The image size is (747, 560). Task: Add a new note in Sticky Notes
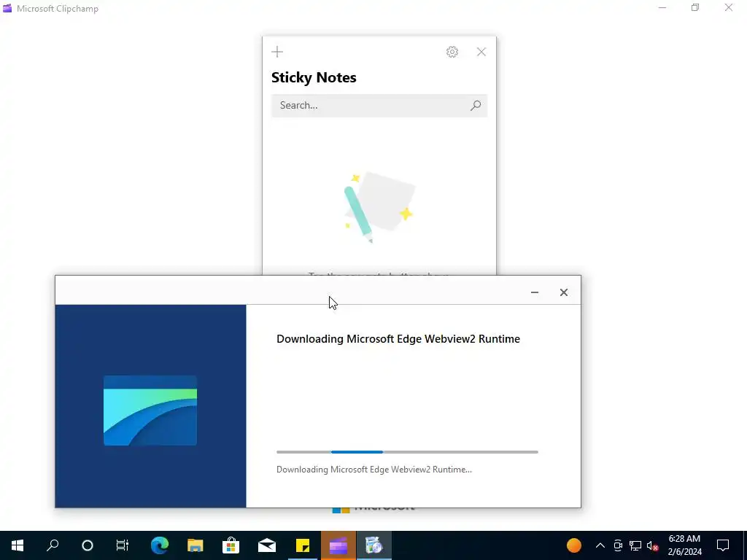277,52
